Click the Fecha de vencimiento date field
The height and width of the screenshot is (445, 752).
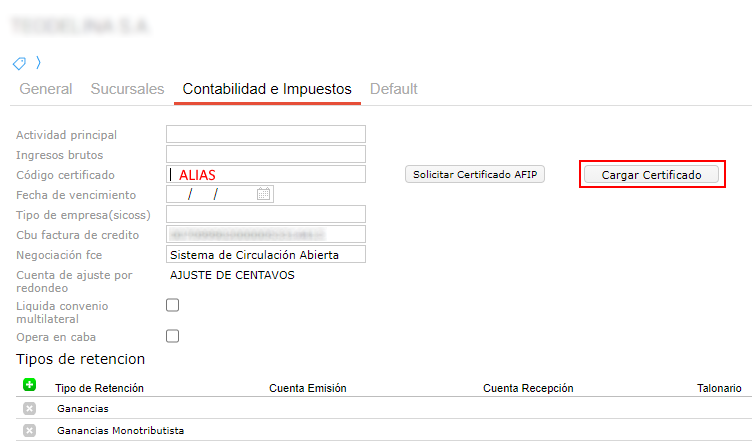pos(212,194)
